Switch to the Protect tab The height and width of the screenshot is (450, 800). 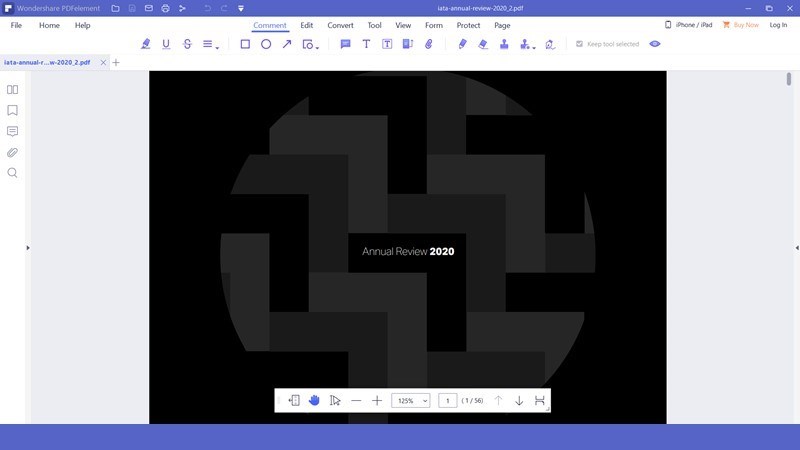click(468, 25)
